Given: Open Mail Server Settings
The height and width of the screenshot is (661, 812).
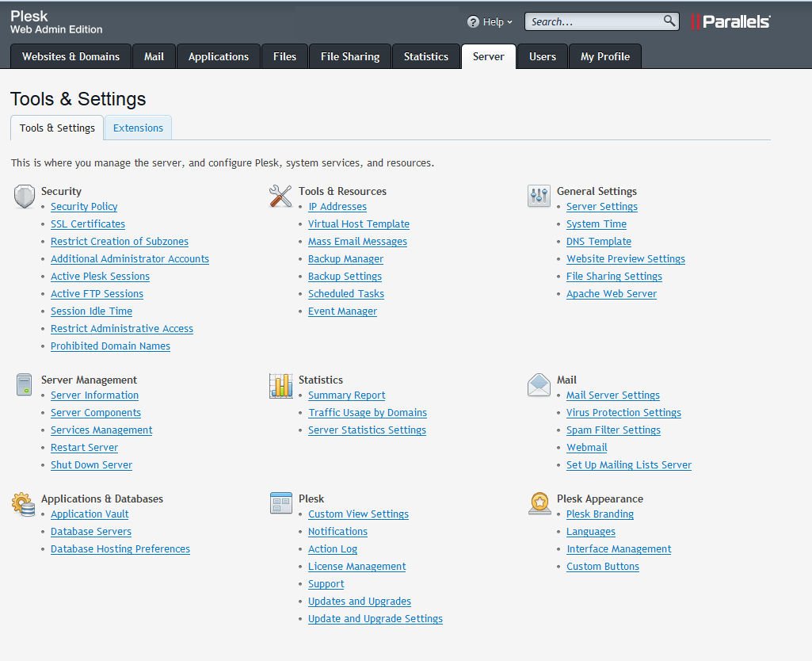Looking at the screenshot, I should pyautogui.click(x=613, y=395).
